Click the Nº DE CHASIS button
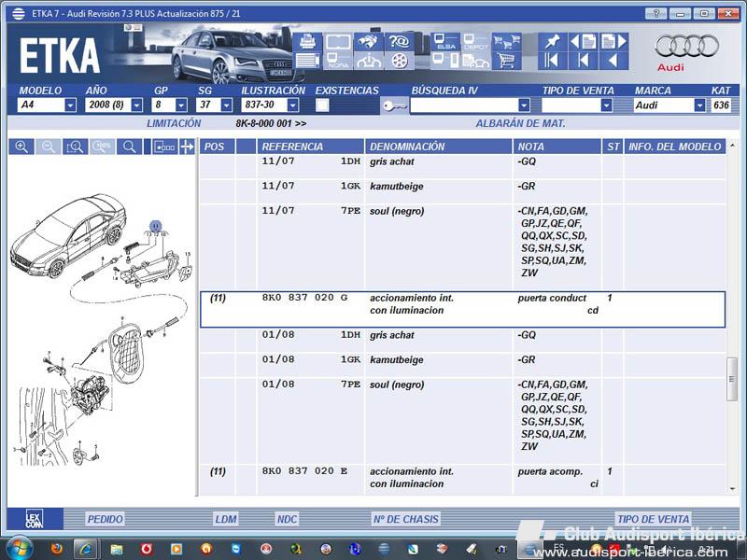The image size is (747, 560). point(406,519)
